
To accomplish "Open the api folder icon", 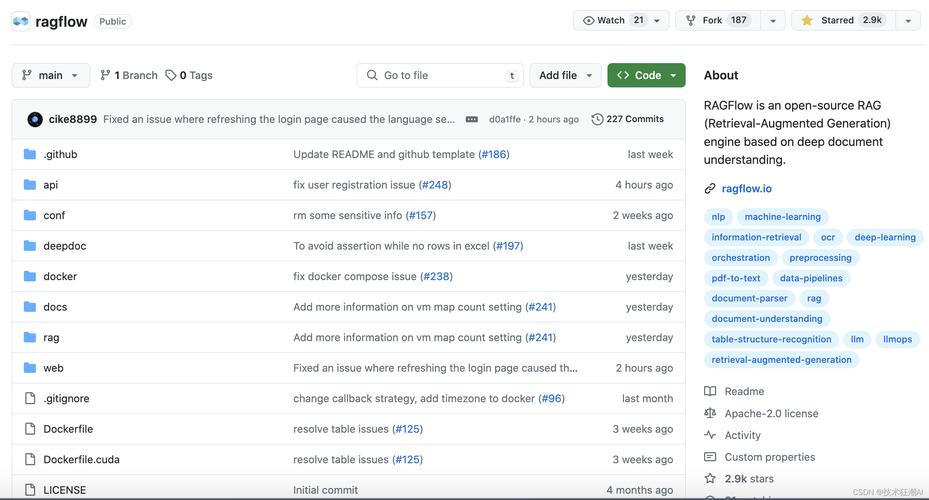I will [x=30, y=185].
